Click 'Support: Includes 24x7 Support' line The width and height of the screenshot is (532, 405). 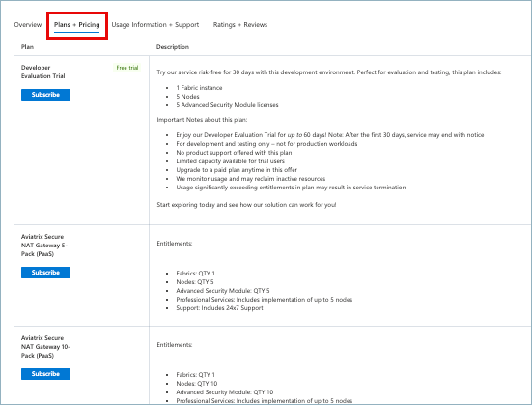pyautogui.click(x=219, y=308)
